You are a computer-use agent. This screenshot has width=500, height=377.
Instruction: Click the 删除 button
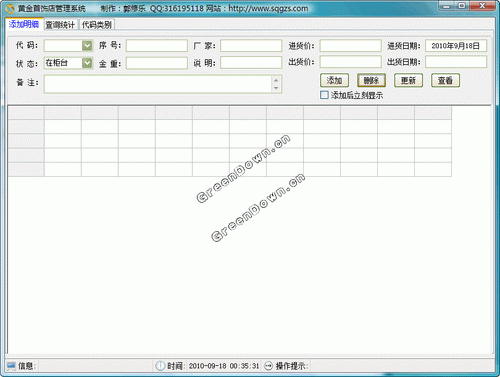click(371, 80)
